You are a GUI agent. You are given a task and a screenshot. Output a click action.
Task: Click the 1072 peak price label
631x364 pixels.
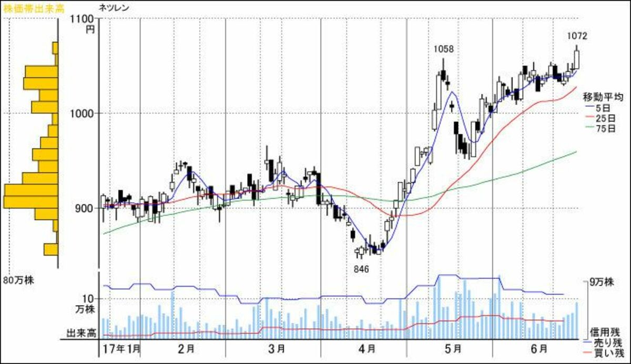tap(577, 36)
